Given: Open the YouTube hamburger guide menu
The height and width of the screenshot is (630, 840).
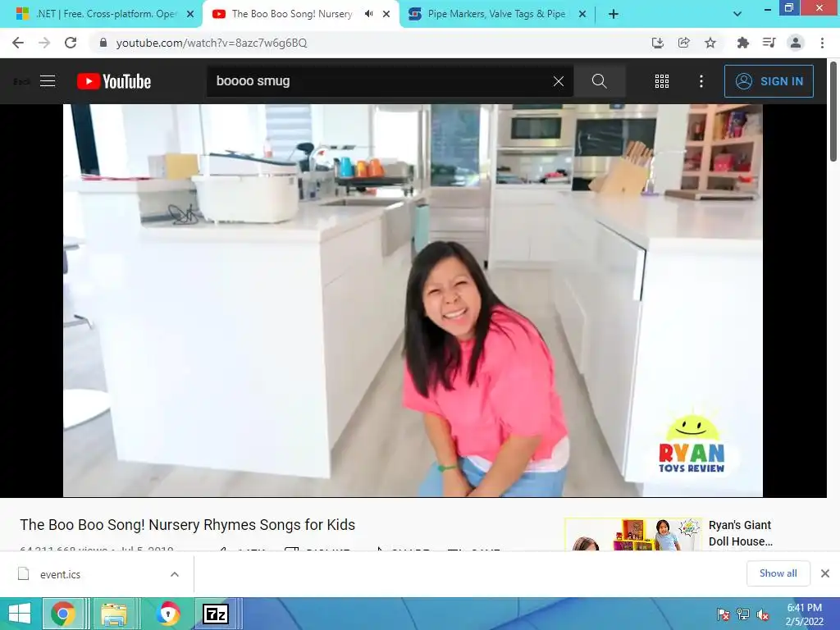Looking at the screenshot, I should coord(48,81).
